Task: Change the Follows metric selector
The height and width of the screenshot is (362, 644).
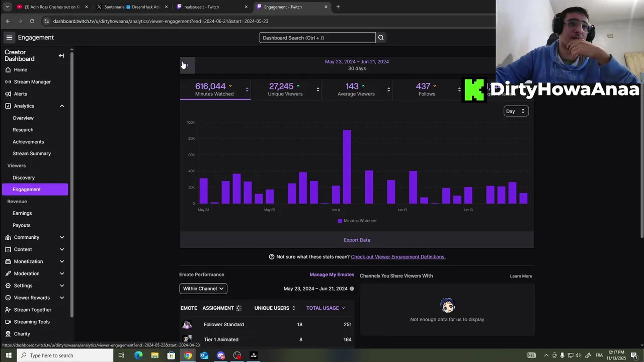Action: pyautogui.click(x=459, y=90)
